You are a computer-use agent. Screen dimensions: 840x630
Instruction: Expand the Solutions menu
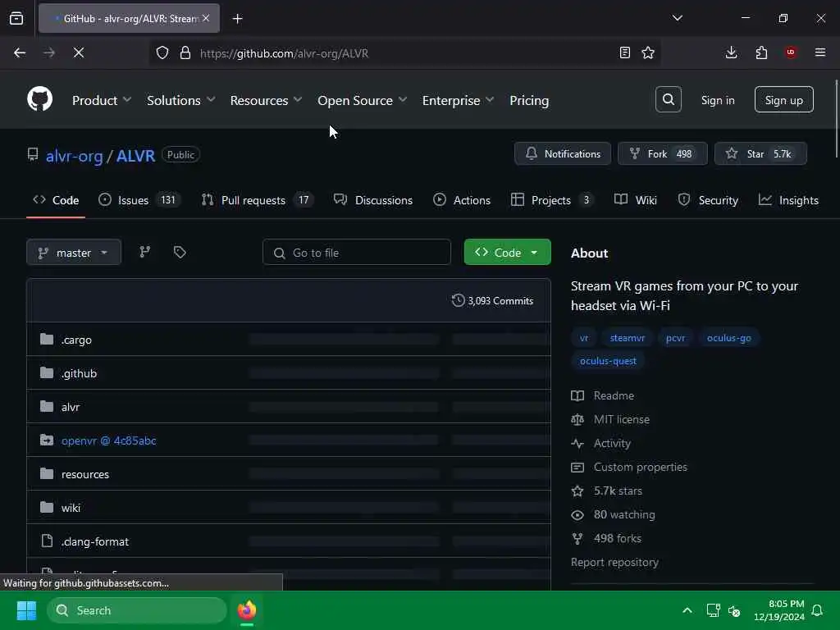(x=180, y=100)
